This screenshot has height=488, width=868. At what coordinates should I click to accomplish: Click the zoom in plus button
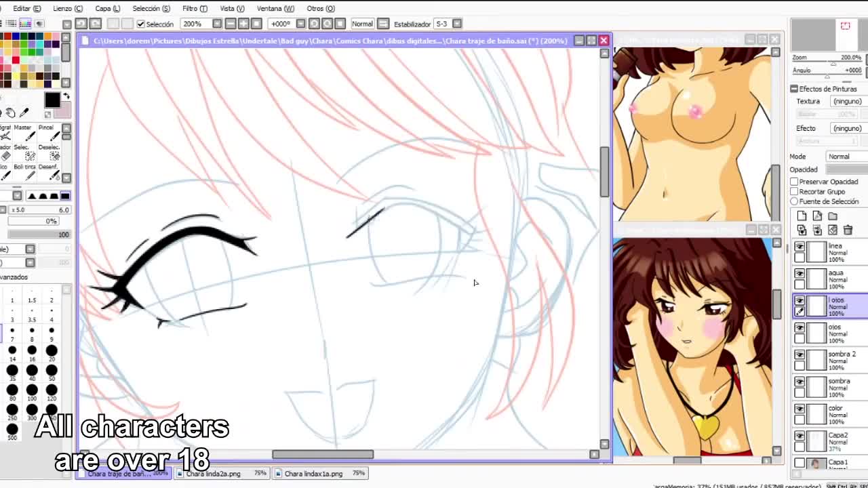click(x=243, y=24)
